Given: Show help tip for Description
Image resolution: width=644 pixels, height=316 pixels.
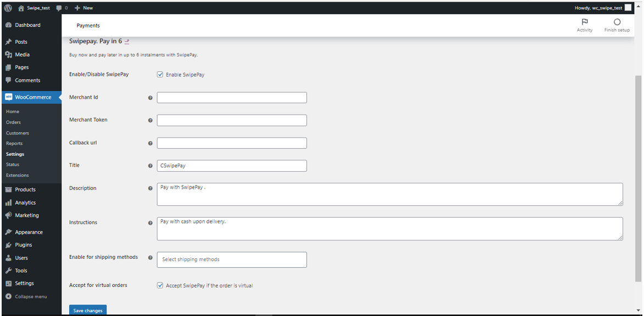Looking at the screenshot, I should tap(150, 188).
